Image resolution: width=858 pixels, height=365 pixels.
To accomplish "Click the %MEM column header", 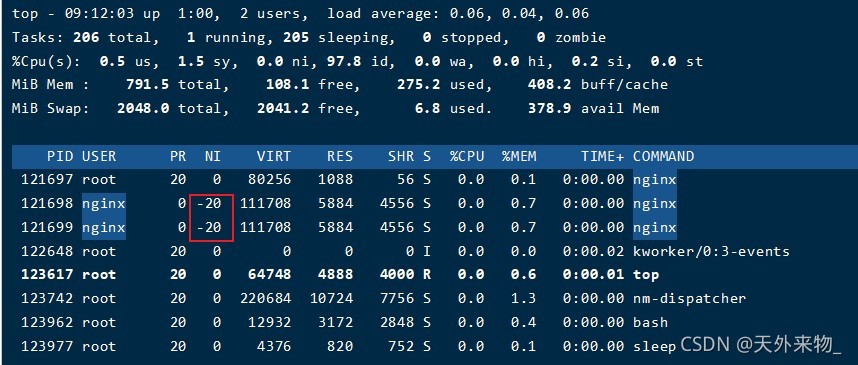I will coord(519,157).
